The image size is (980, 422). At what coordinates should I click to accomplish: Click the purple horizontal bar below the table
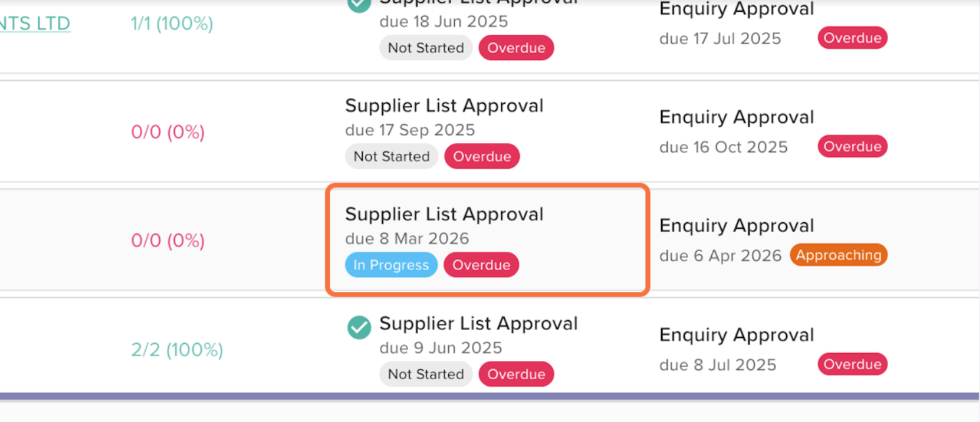pyautogui.click(x=490, y=396)
